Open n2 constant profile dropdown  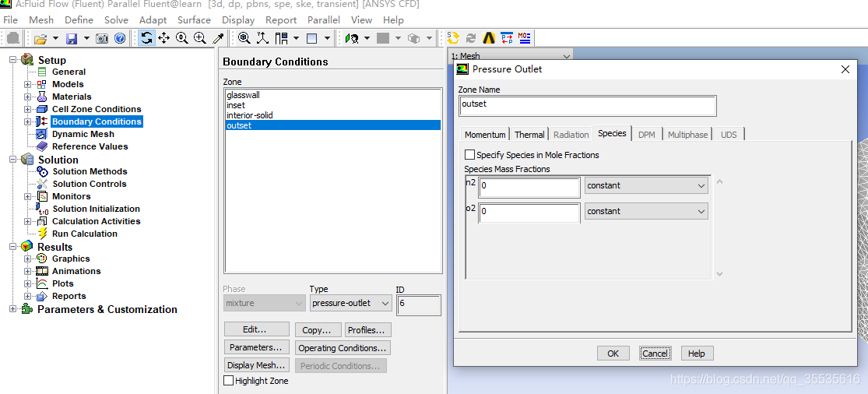pyautogui.click(x=646, y=185)
